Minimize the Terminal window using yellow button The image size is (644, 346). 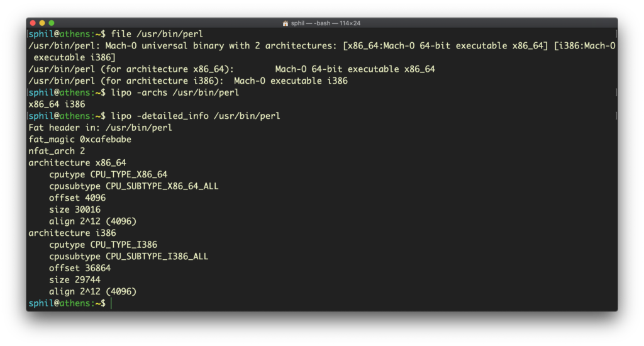[x=43, y=23]
